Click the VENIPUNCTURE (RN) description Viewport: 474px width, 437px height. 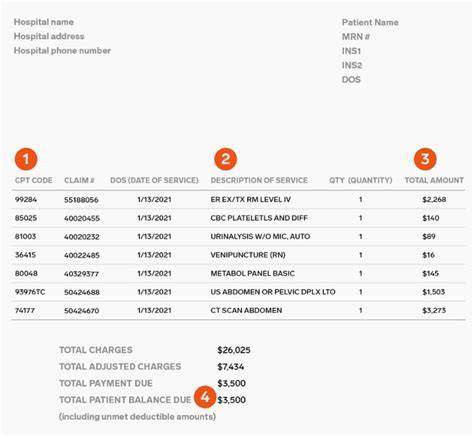tap(248, 255)
